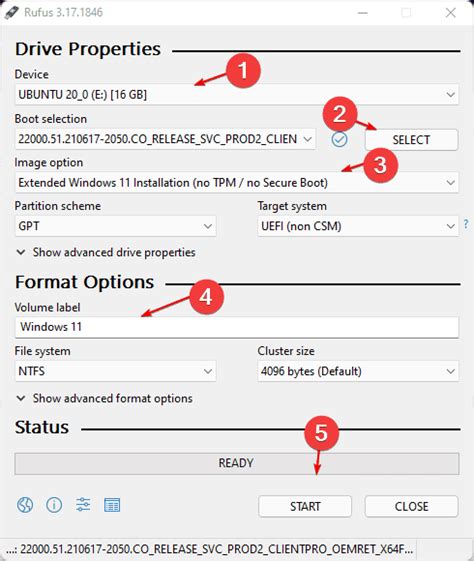Click the checksum checkmark icon
Screen dimensions: 474x561
coord(339,139)
